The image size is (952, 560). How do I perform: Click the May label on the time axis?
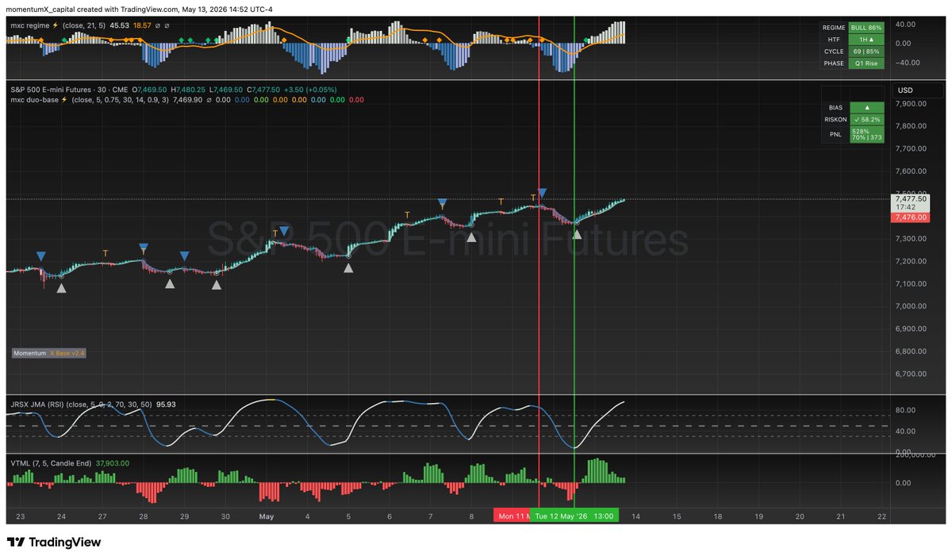pyautogui.click(x=267, y=516)
